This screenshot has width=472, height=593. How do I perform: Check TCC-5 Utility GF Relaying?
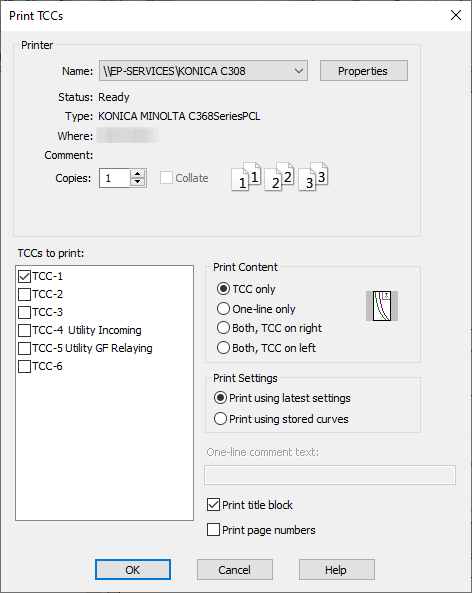(x=25, y=348)
